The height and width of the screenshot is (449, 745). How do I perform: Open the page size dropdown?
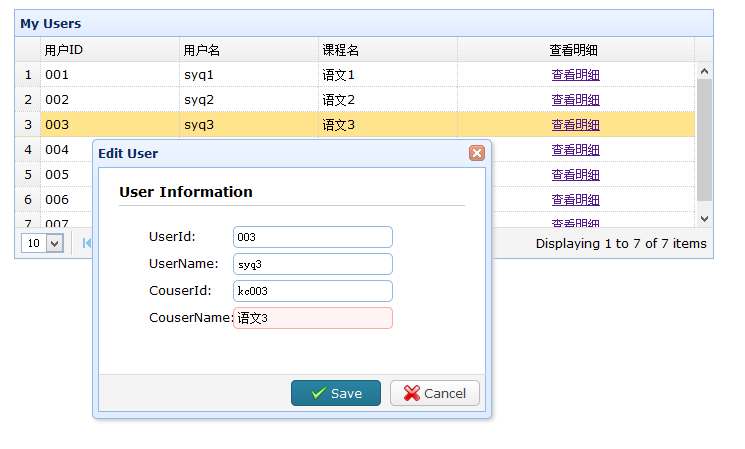[x=55, y=243]
